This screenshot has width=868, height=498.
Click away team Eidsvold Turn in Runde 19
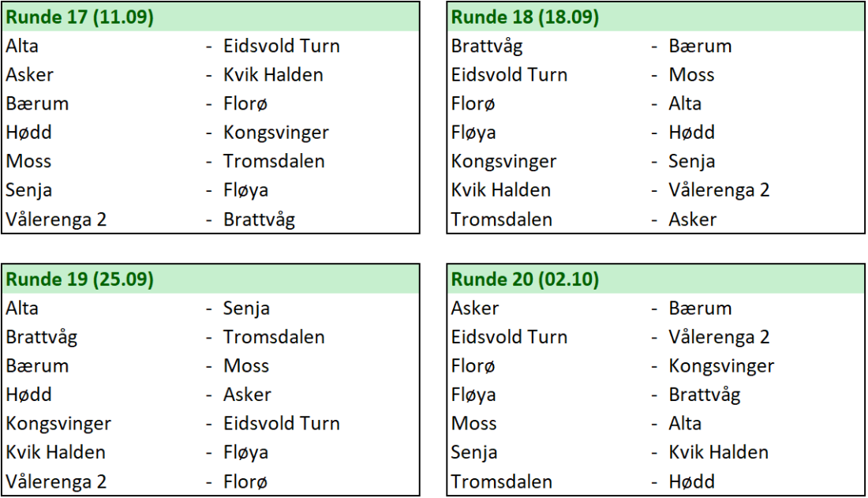[x=282, y=423]
